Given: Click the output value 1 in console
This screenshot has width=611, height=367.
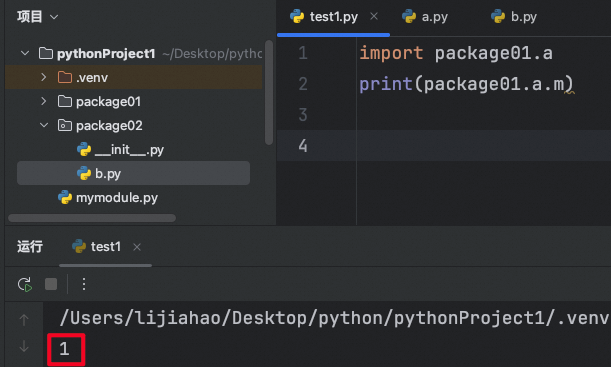Looking at the screenshot, I should tap(65, 349).
